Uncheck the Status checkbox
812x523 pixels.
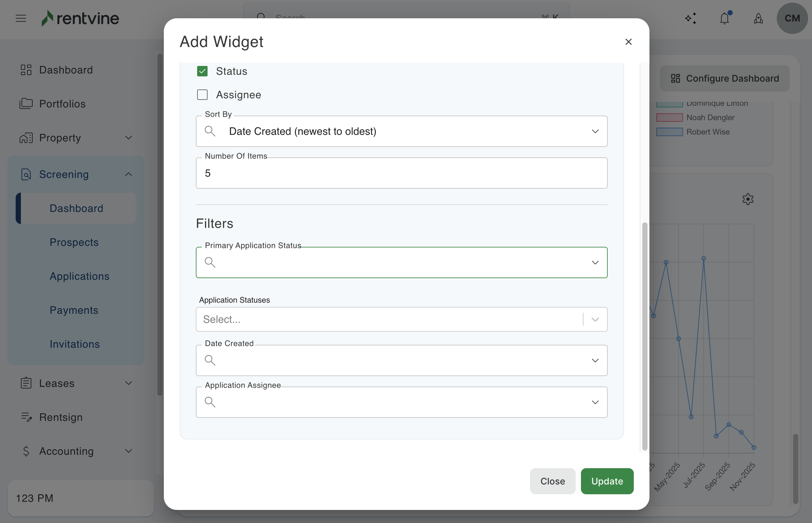(x=202, y=71)
